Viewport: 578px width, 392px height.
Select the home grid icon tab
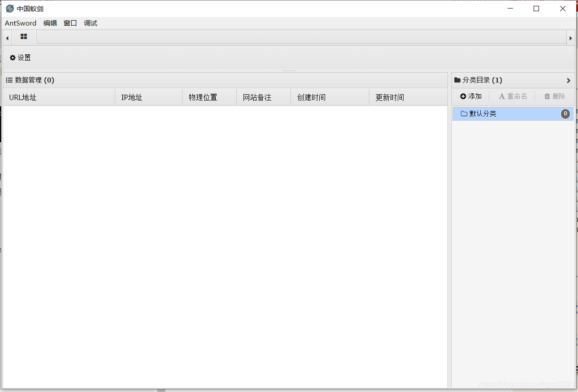(24, 37)
